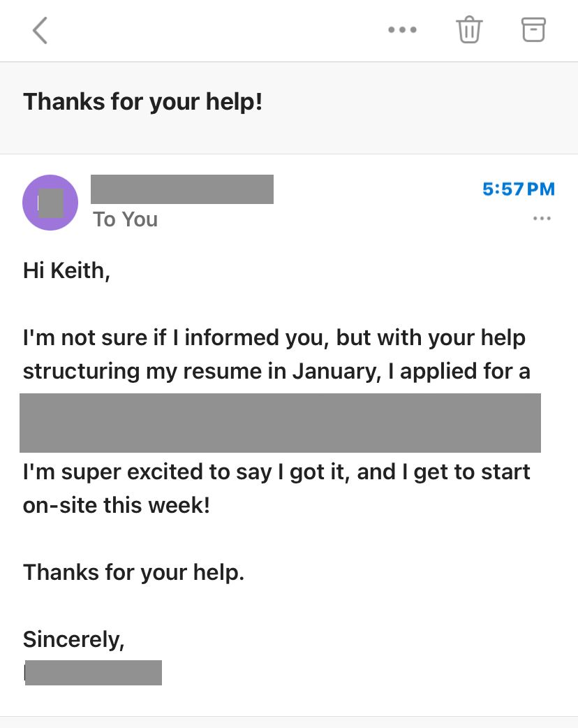Screen dimensions: 578x728
Task: Tap the large redacted block in body
Action: 280,423
